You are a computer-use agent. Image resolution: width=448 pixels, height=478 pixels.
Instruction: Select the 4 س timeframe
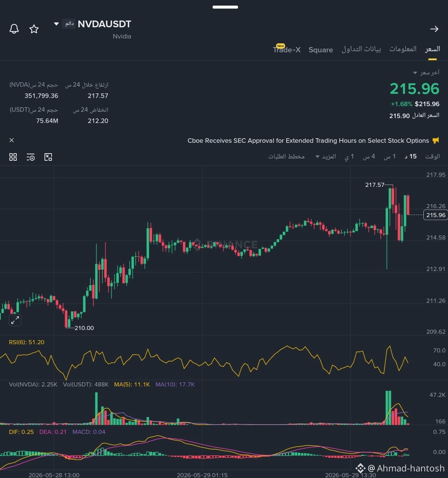(x=369, y=157)
